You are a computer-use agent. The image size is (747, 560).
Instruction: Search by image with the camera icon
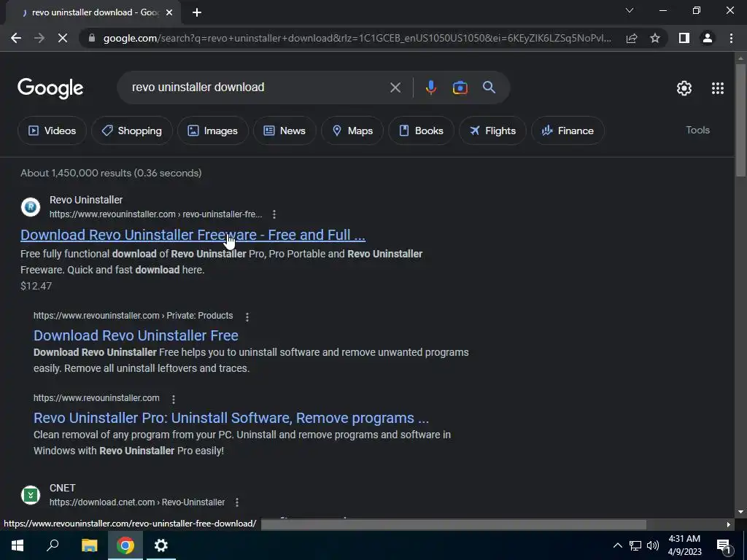click(x=460, y=87)
